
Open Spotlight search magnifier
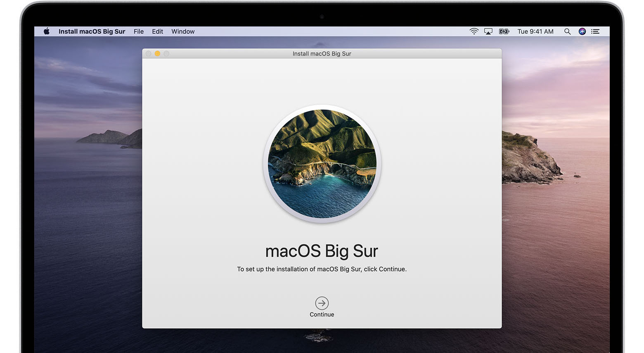coord(568,31)
